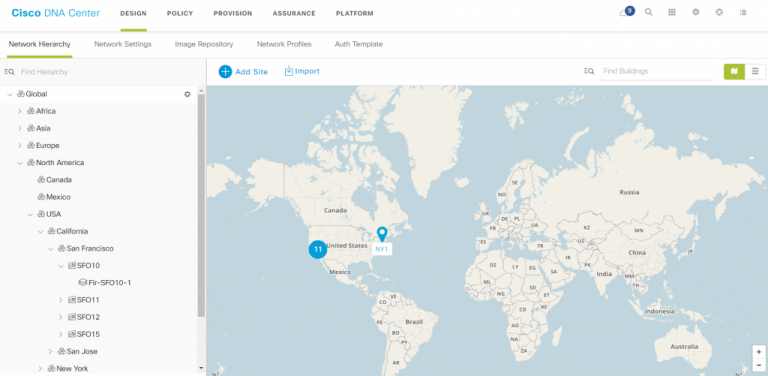Screen dimensions: 768x376
Task: Open system settings gear in top header
Action: (x=696, y=13)
